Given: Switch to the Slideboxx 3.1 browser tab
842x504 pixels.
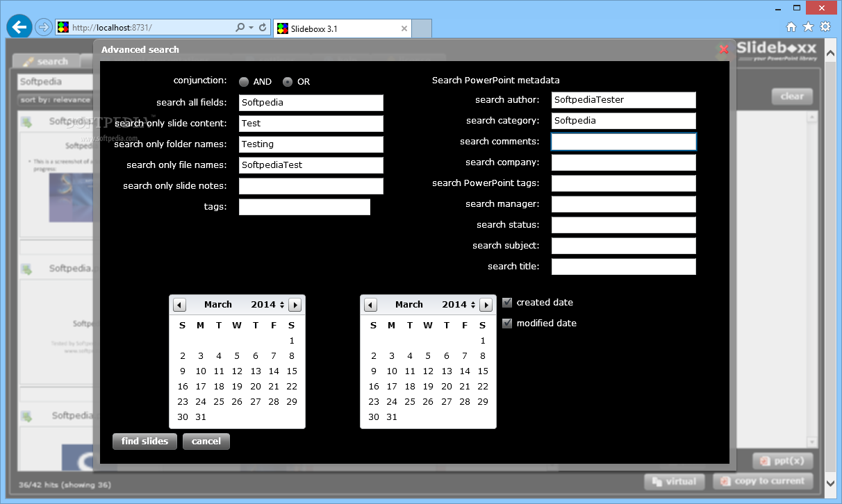Looking at the screenshot, I should (342, 28).
